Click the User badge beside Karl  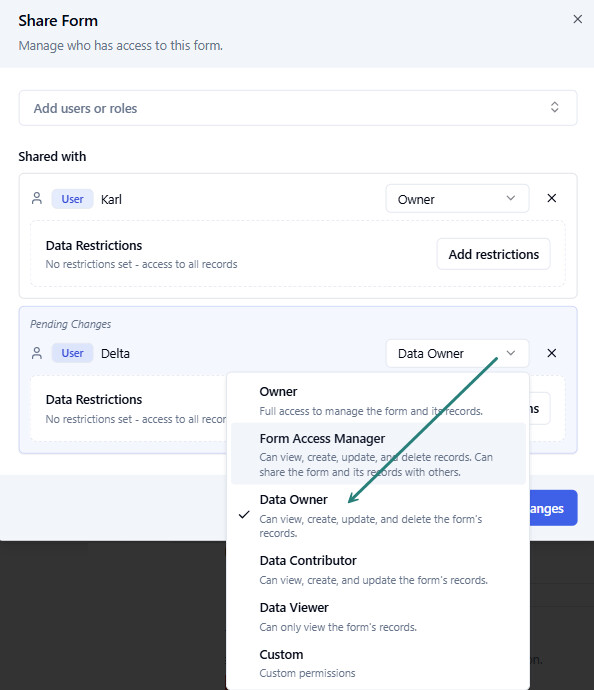tap(72, 199)
